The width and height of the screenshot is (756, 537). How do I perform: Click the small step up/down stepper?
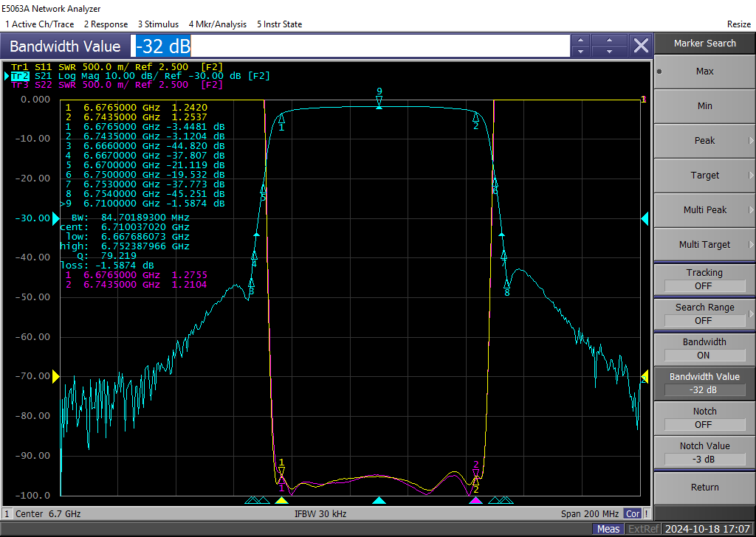point(581,46)
